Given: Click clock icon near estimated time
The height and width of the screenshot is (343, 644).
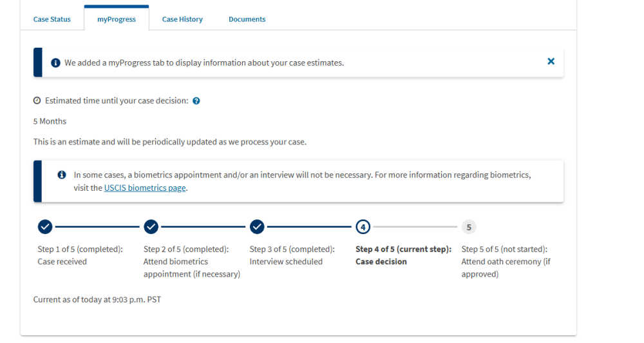Looking at the screenshot, I should coord(37,101).
